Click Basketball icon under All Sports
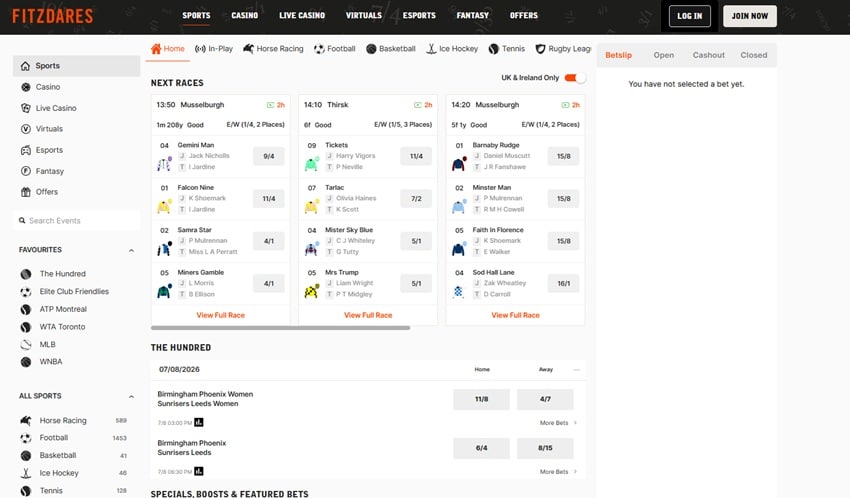Viewport: 850px width, 498px height. pos(25,456)
